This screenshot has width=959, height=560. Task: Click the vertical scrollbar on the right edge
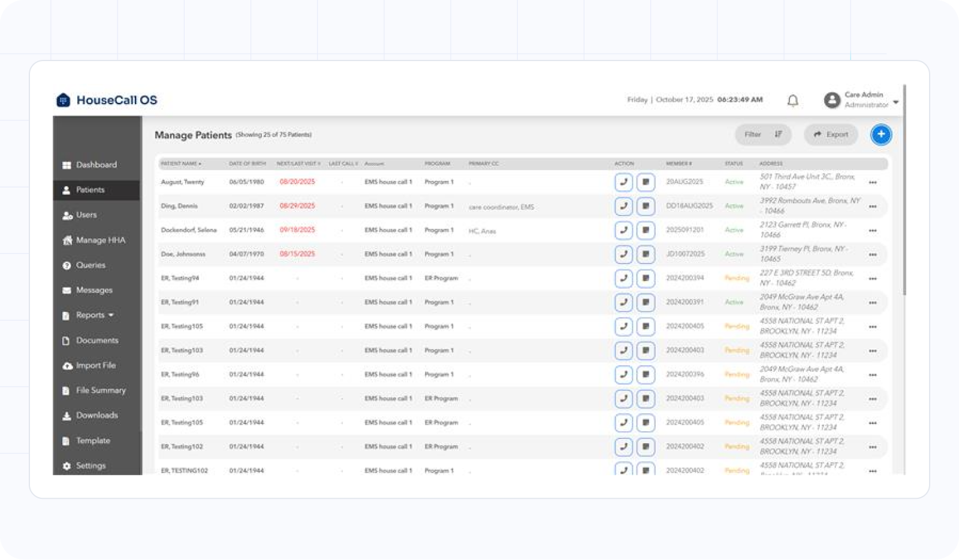tap(904, 192)
